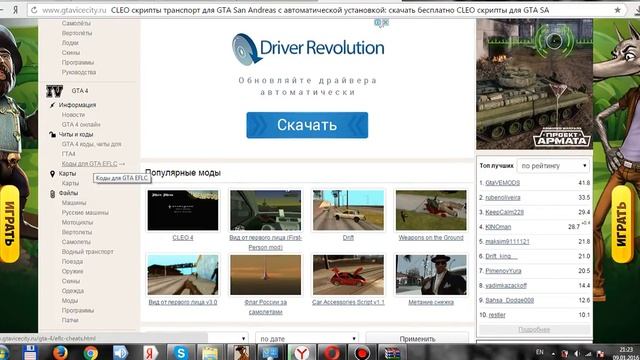The image size is (640, 360).
Task: Open user 'KeepCalm228' profile link
Action: [x=504, y=212]
